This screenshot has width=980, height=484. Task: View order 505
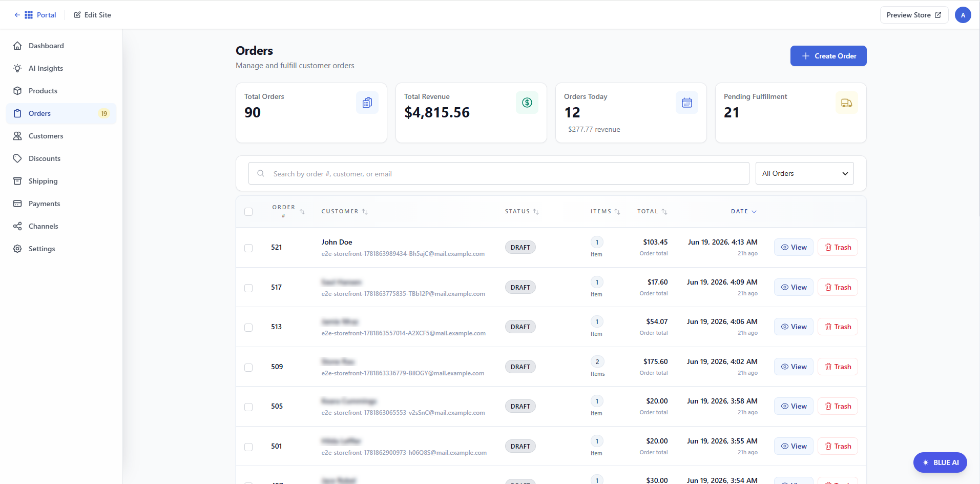click(x=794, y=406)
